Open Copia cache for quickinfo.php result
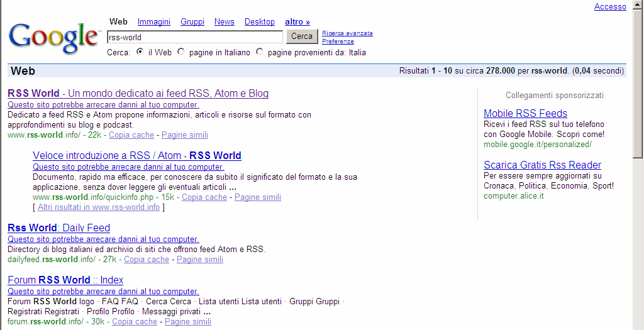The width and height of the screenshot is (644, 330). point(204,197)
